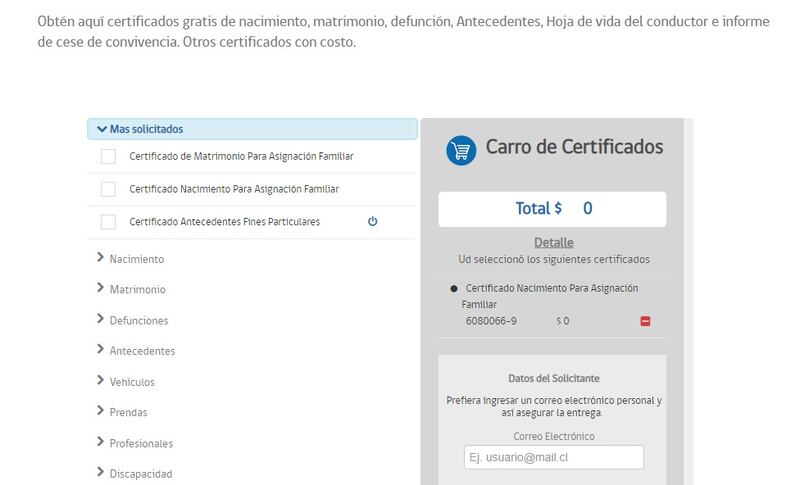This screenshot has width=800, height=485.
Task: Click the $ 0 price in cart item
Action: pos(563,321)
